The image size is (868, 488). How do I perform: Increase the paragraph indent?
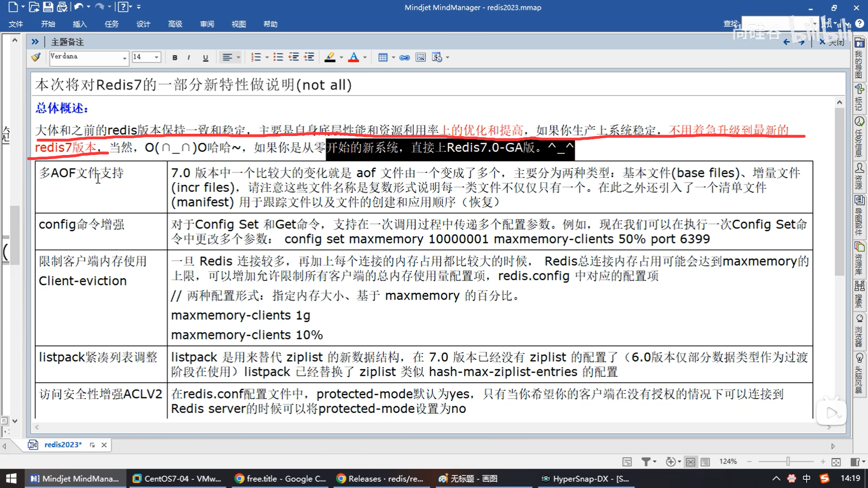point(309,57)
